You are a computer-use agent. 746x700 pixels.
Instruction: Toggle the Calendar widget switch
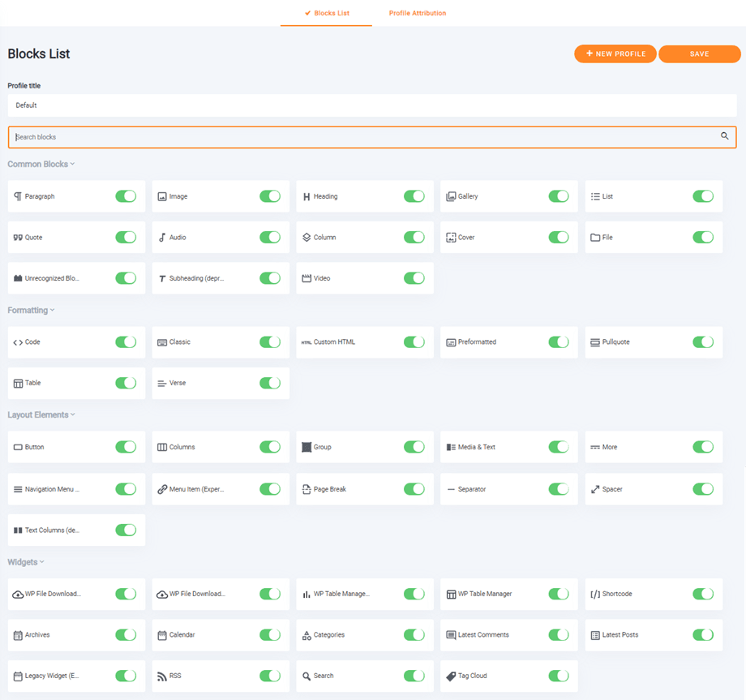[x=270, y=635]
